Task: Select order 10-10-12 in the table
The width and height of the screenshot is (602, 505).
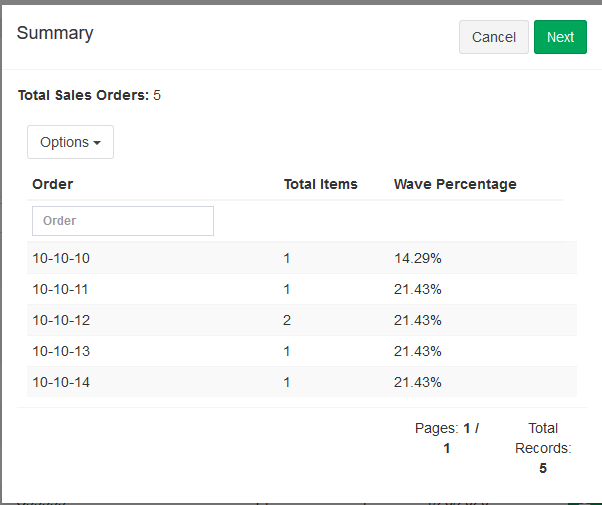Action: point(61,320)
